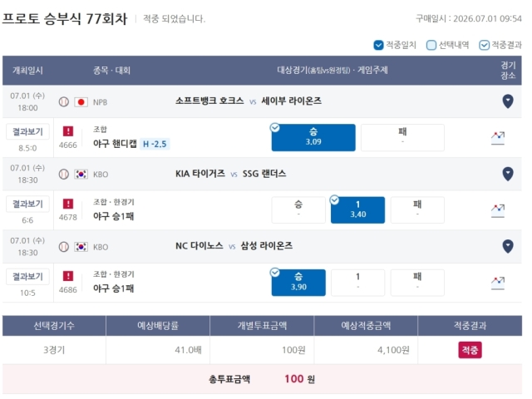This screenshot has height=399, width=532.
Task: Click 결과보기 button for SoftBank Hawks match
Action: coord(27,131)
